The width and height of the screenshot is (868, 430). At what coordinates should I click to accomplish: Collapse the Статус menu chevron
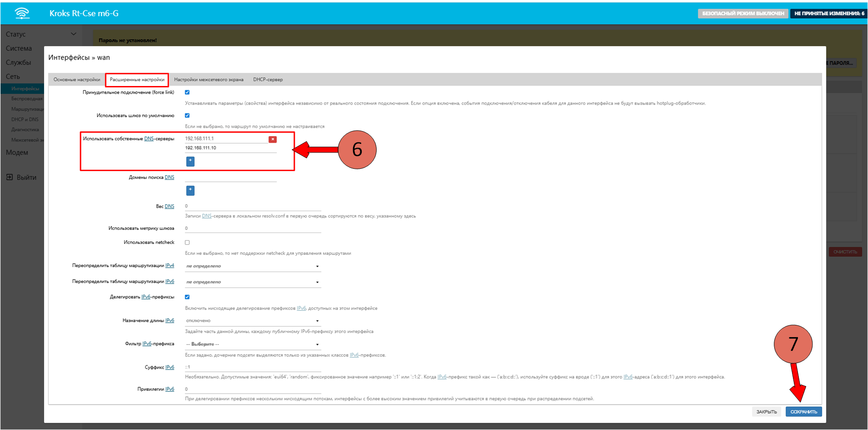[74, 34]
